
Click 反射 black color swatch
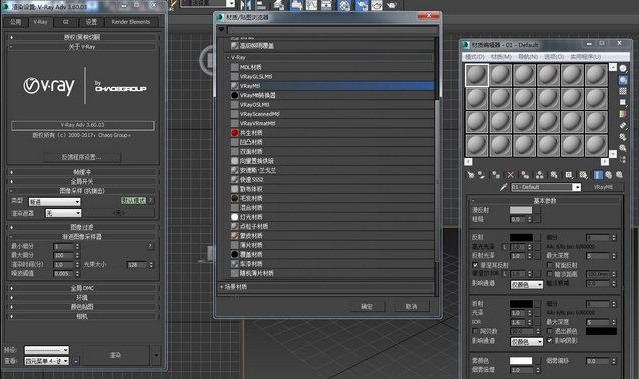[521, 237]
